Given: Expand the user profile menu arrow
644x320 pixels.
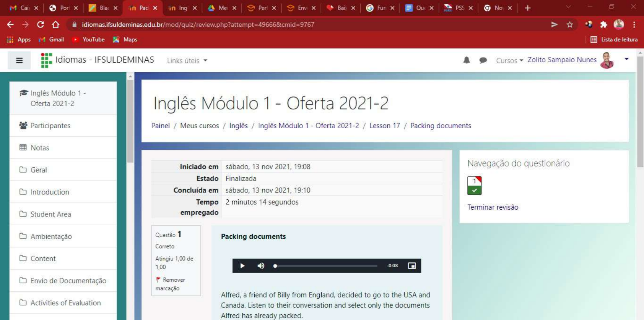Looking at the screenshot, I should (626, 59).
